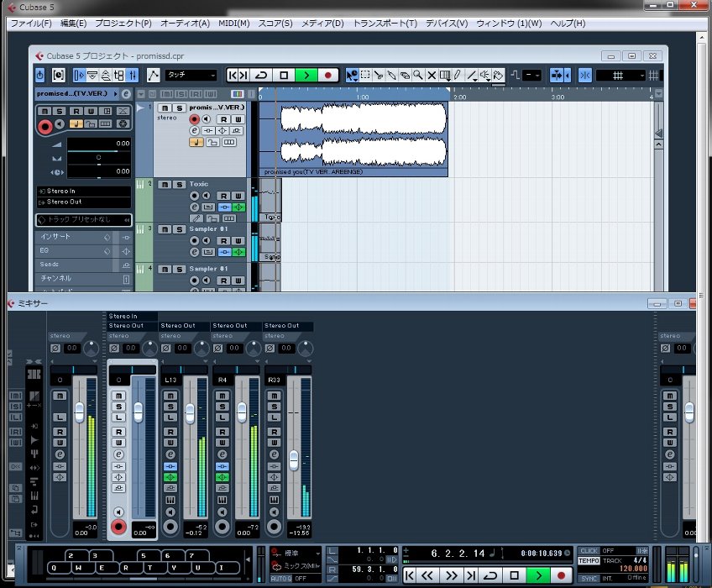Click the automation mode curve icon
The width and height of the screenshot is (712, 588).
click(153, 75)
